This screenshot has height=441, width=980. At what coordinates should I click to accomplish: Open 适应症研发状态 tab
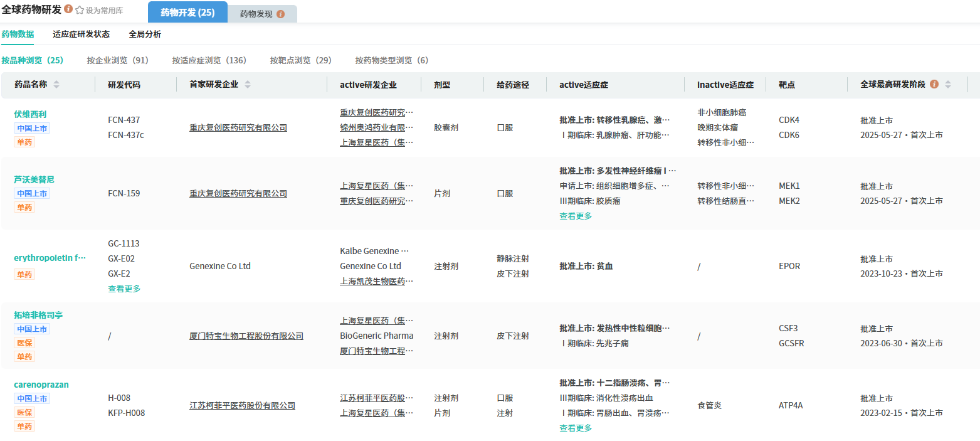click(82, 35)
